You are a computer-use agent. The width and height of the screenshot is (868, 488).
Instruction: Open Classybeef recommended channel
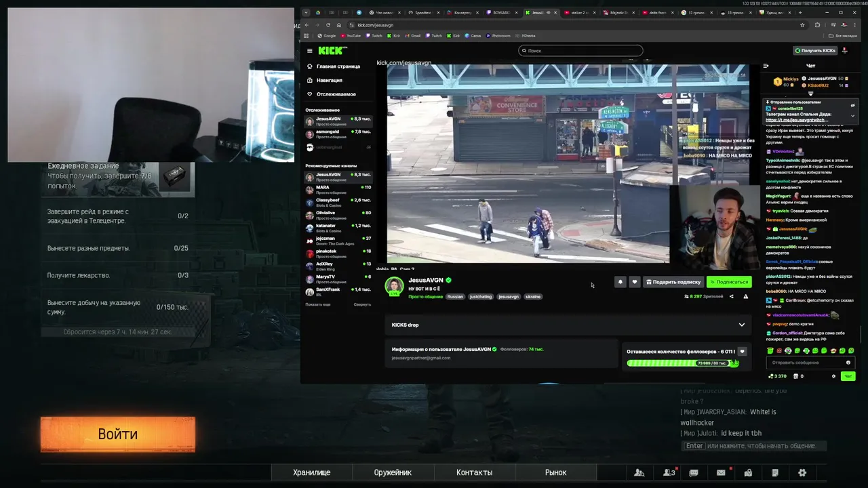338,202
